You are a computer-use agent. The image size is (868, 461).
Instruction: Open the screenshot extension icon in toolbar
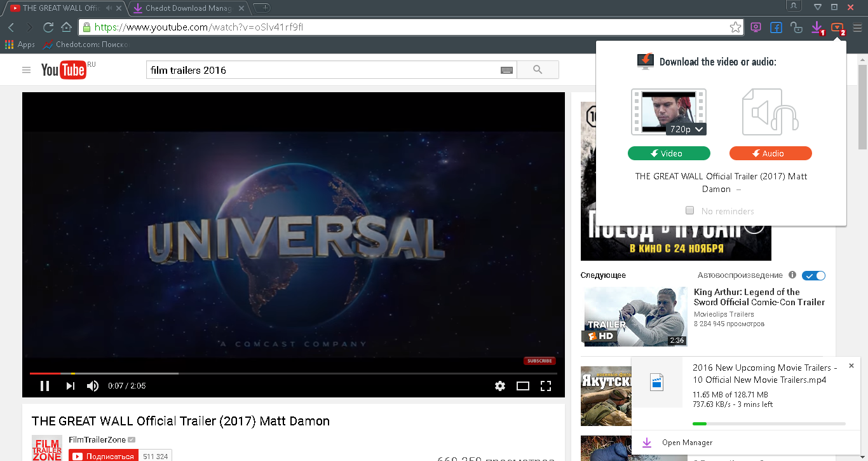756,27
